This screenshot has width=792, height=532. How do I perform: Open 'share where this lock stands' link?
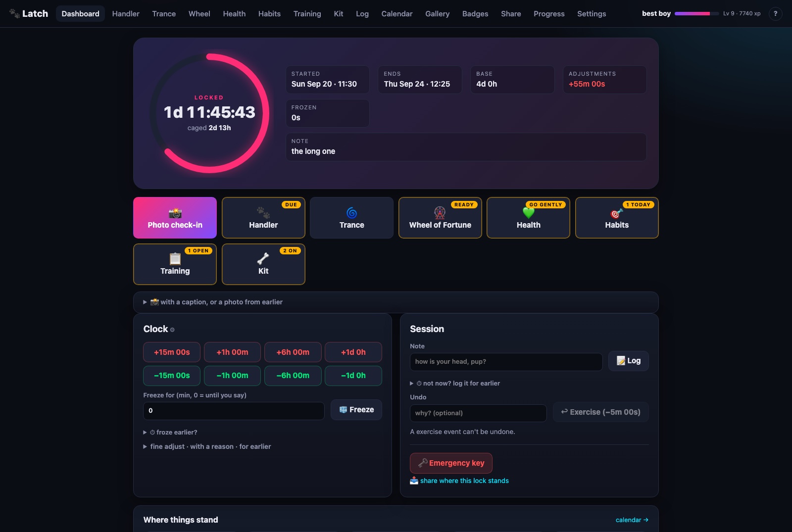pyautogui.click(x=464, y=481)
